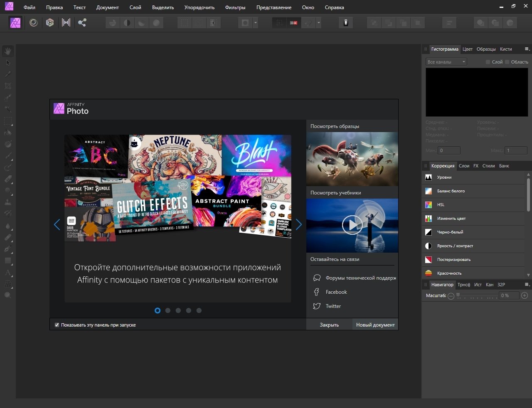Switch to Export persona
Viewport: 532px width, 408px height.
(x=82, y=23)
